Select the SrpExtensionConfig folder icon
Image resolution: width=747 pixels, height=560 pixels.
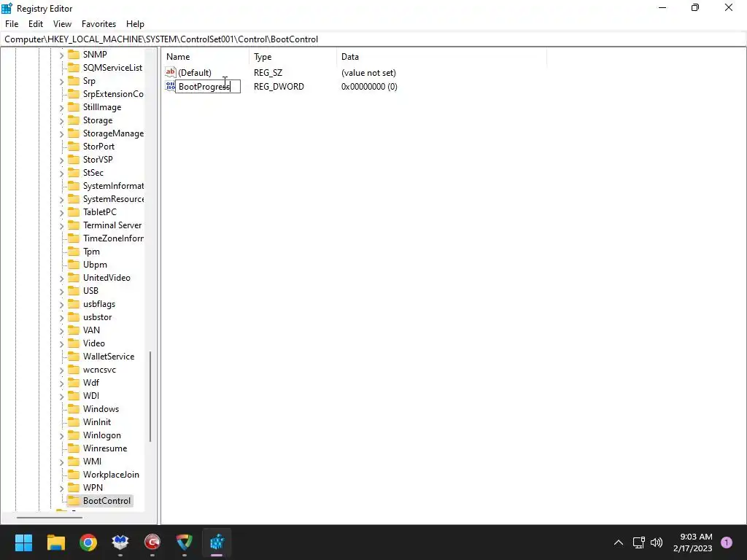click(x=74, y=93)
